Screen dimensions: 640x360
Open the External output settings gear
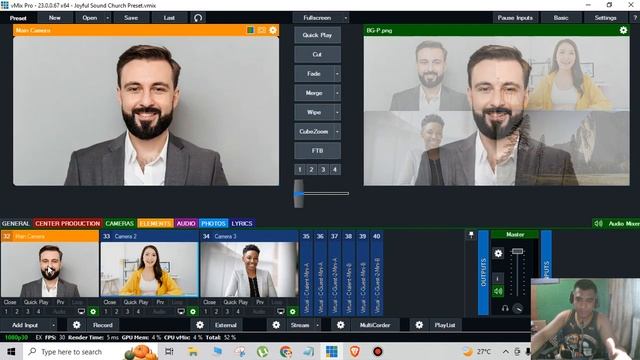(x=200, y=325)
